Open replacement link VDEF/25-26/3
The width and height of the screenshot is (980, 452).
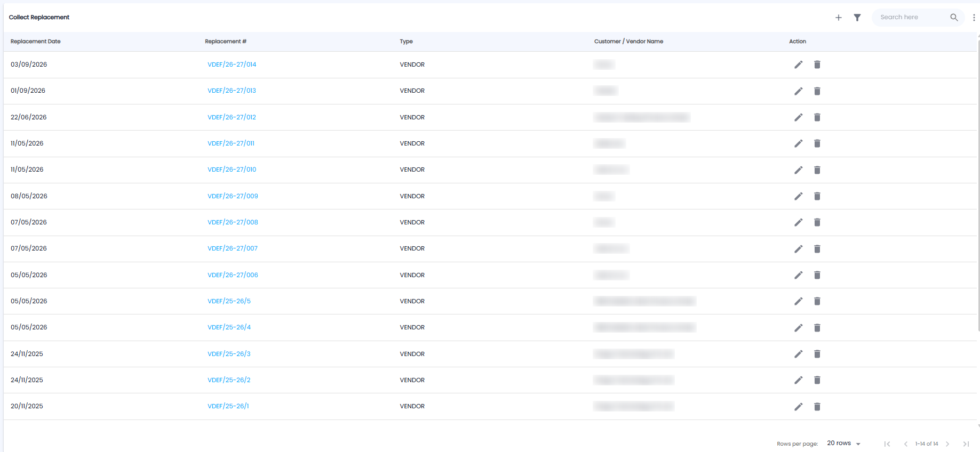pos(229,354)
